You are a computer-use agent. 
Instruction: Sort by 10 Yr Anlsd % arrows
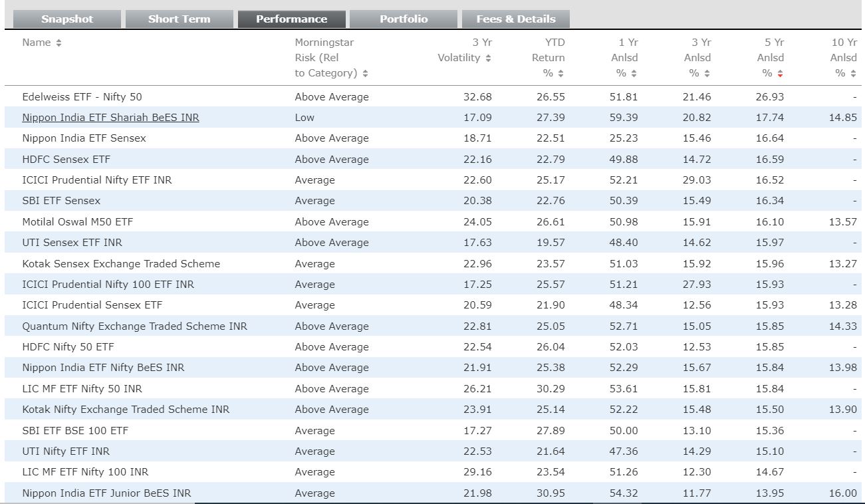pos(852,74)
